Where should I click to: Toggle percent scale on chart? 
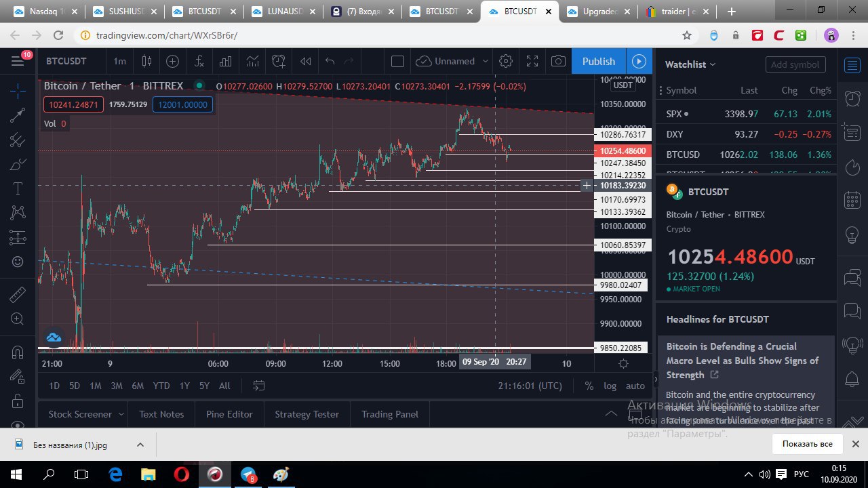[x=589, y=386]
